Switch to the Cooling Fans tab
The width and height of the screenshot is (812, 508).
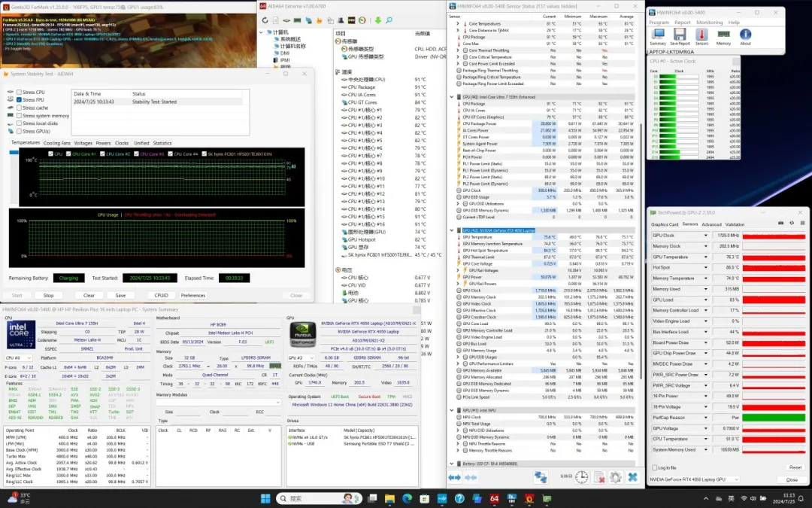(x=56, y=143)
